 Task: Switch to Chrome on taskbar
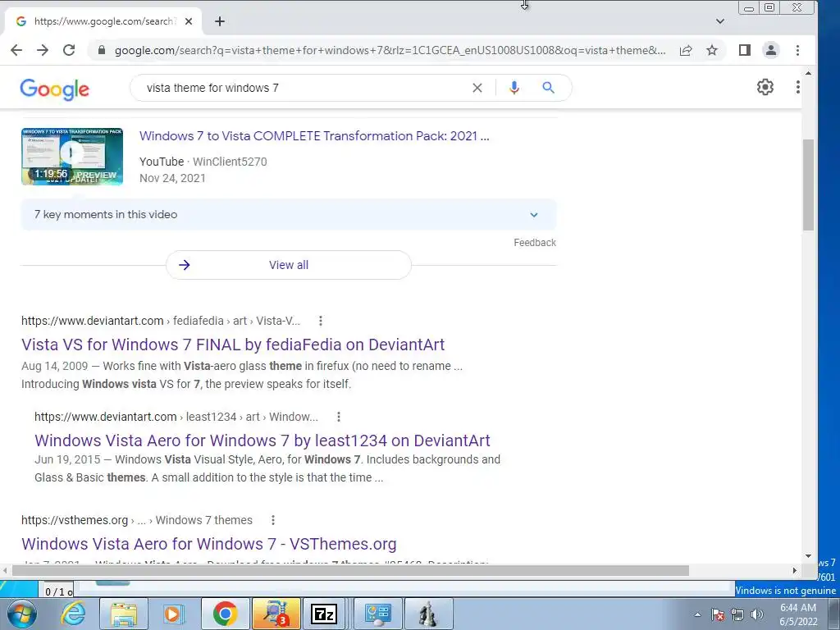(x=225, y=614)
